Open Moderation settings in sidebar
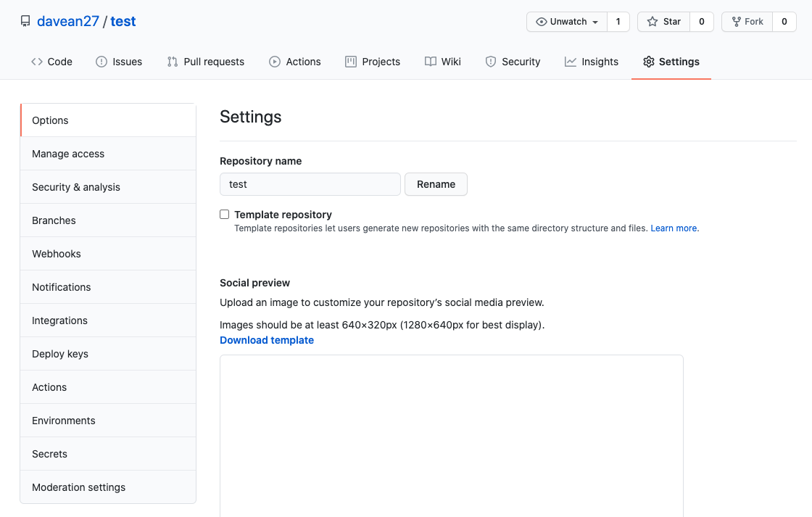Image resolution: width=812 pixels, height=517 pixels. point(108,487)
